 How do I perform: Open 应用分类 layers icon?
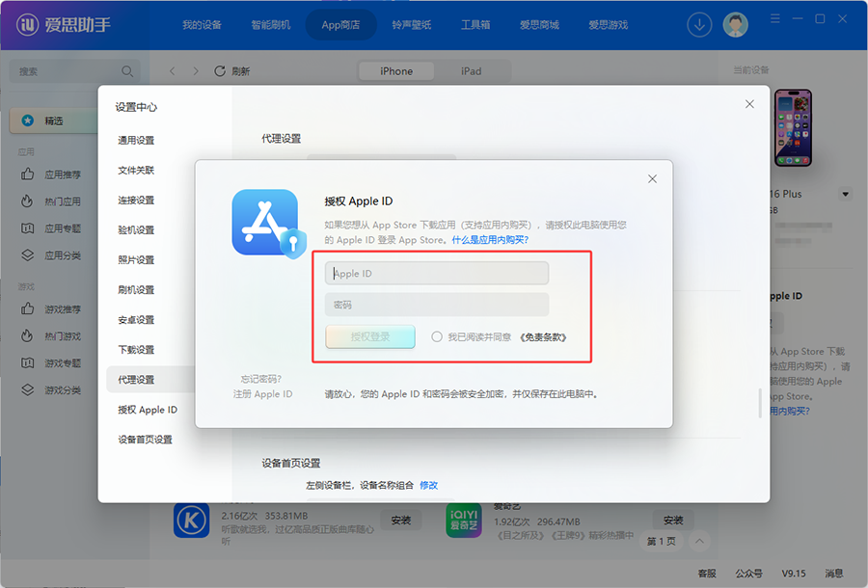28,255
